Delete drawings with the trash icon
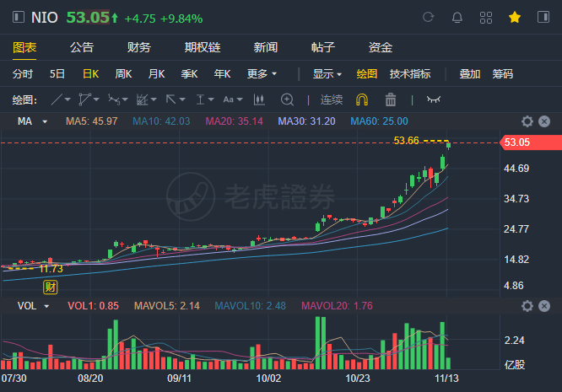This screenshot has height=392, width=562. click(391, 99)
